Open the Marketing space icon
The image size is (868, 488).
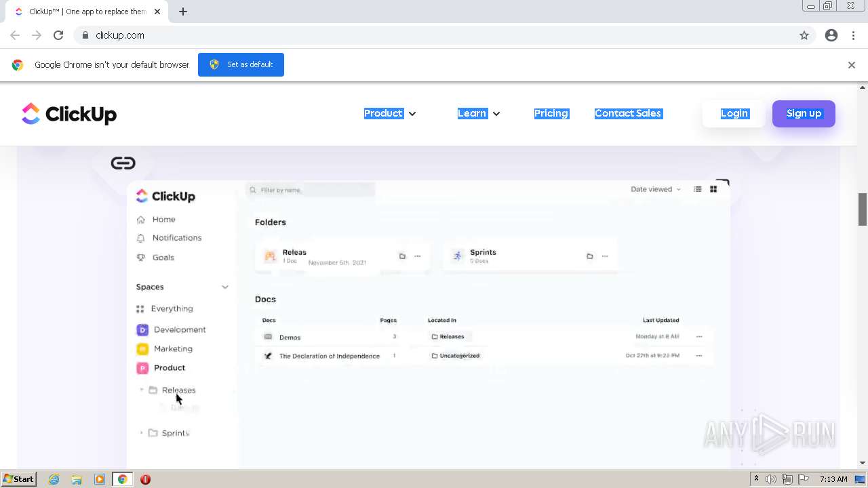pos(142,348)
